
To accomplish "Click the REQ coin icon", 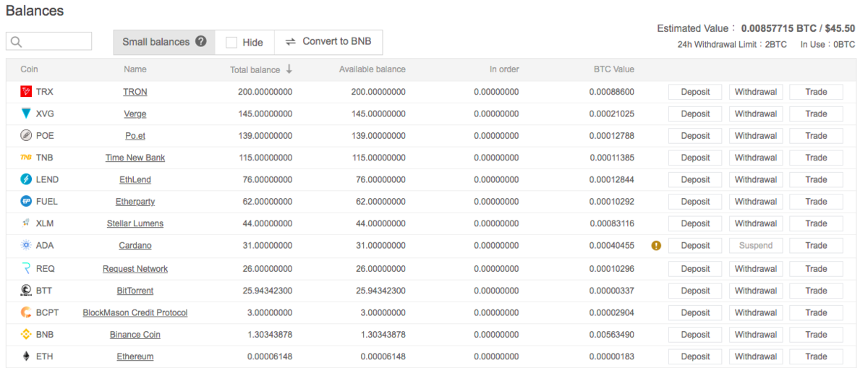I will click(26, 269).
